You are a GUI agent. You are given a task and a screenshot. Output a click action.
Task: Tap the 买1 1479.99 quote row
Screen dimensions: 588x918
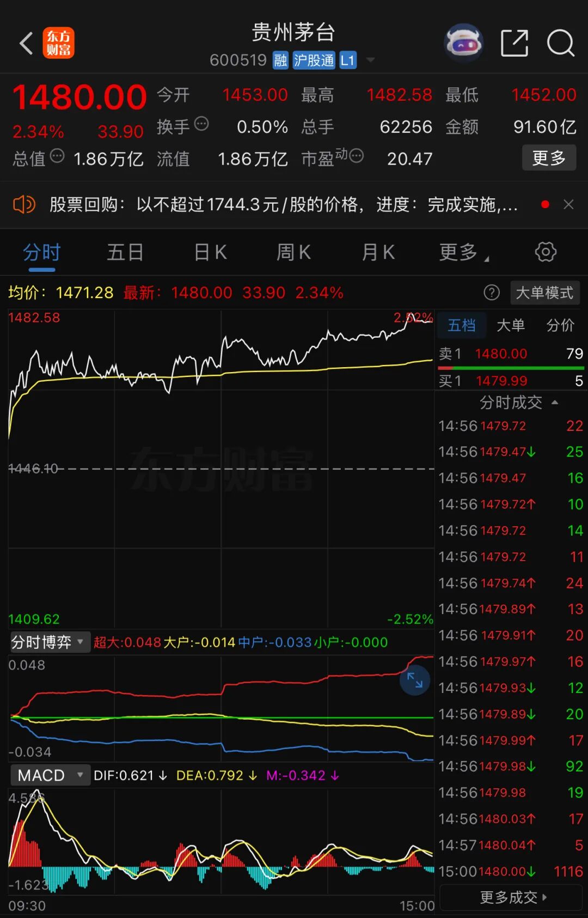[x=511, y=381]
